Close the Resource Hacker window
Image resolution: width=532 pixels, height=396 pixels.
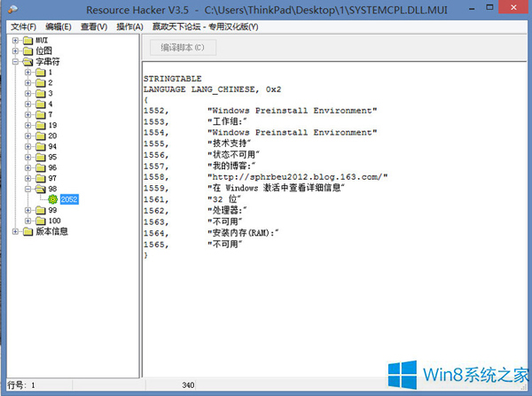tap(513, 7)
